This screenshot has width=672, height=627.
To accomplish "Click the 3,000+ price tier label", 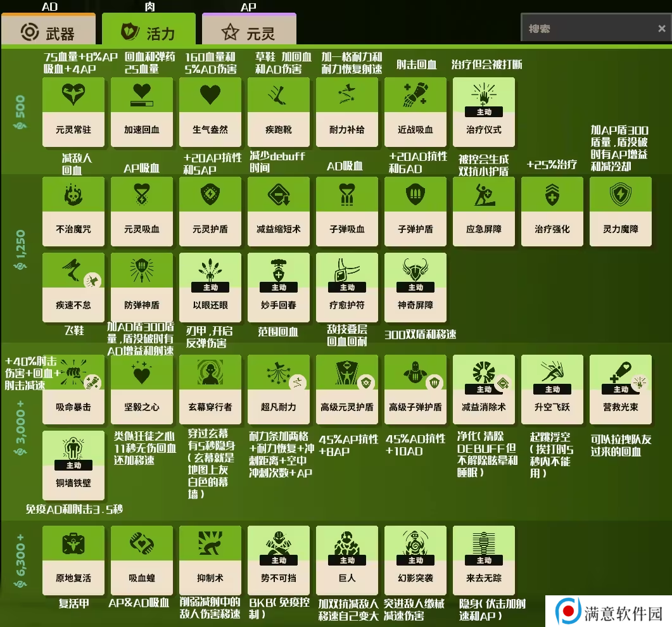I will [x=20, y=428].
